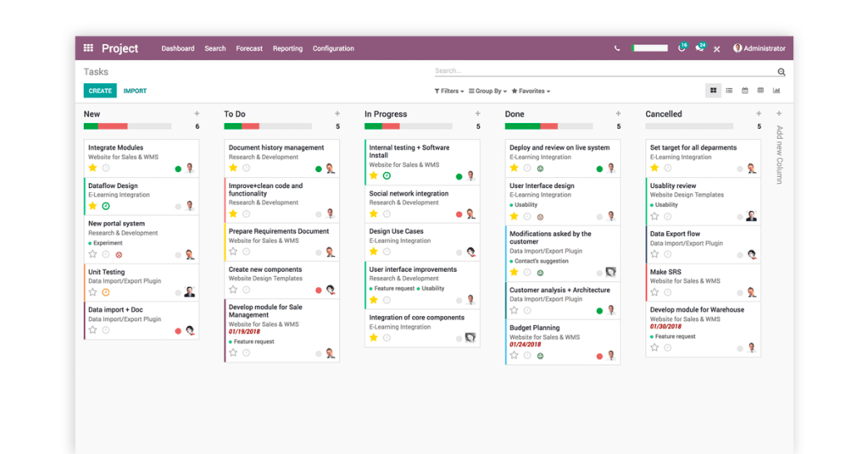Click the developer tools wrench icon
The image size is (868, 454).
716,49
